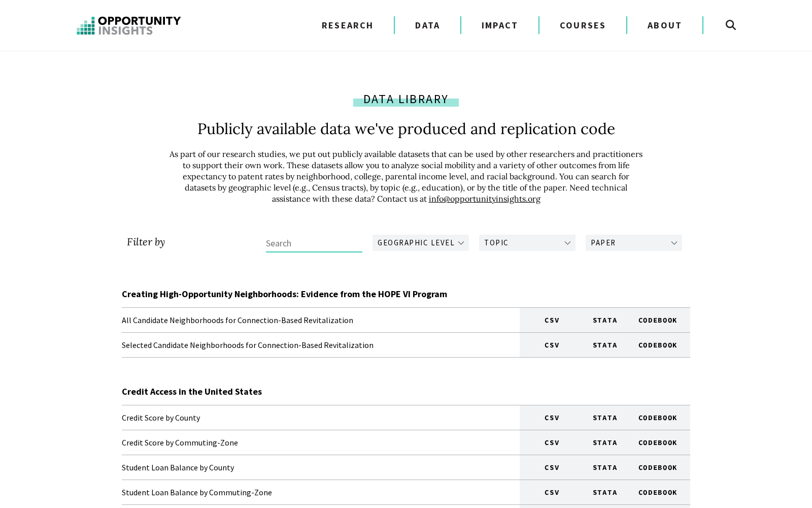Click the Credit Access in the United States heading
812x508 pixels.
(192, 392)
